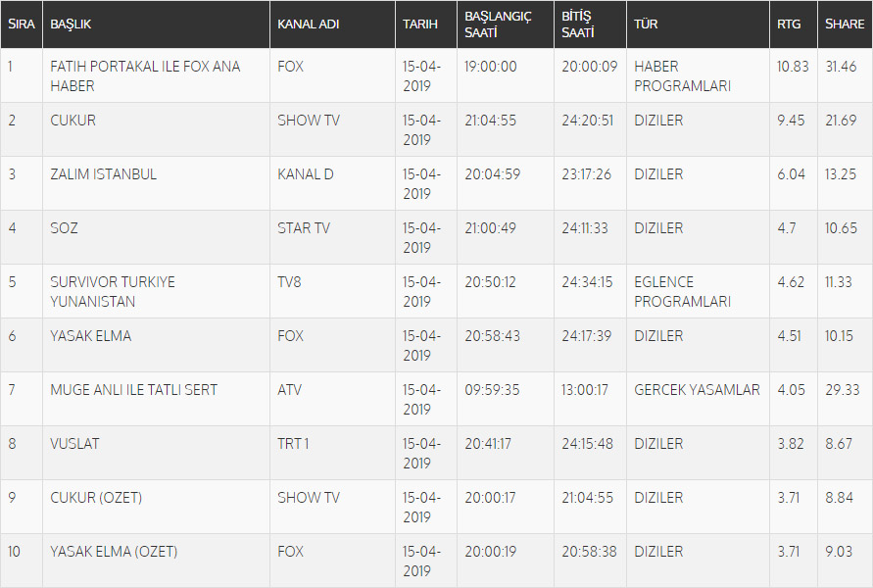
Task: Click the MUGE ANLI ILE TATLI SERT title
Action: pos(134,390)
